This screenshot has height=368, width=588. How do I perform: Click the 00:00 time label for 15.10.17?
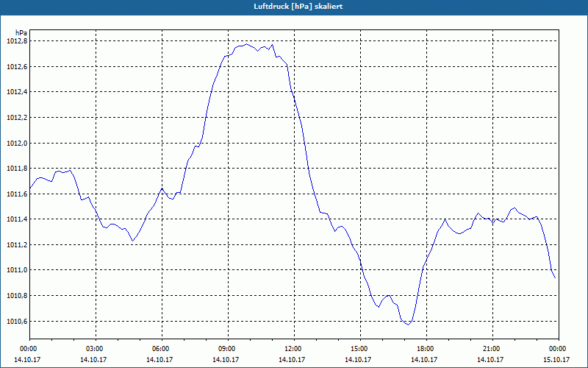click(x=556, y=349)
